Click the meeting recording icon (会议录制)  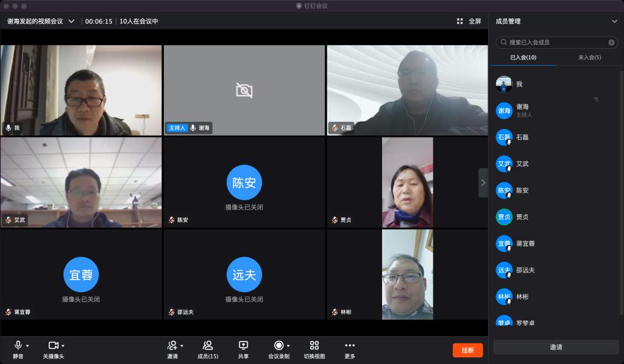point(278,346)
